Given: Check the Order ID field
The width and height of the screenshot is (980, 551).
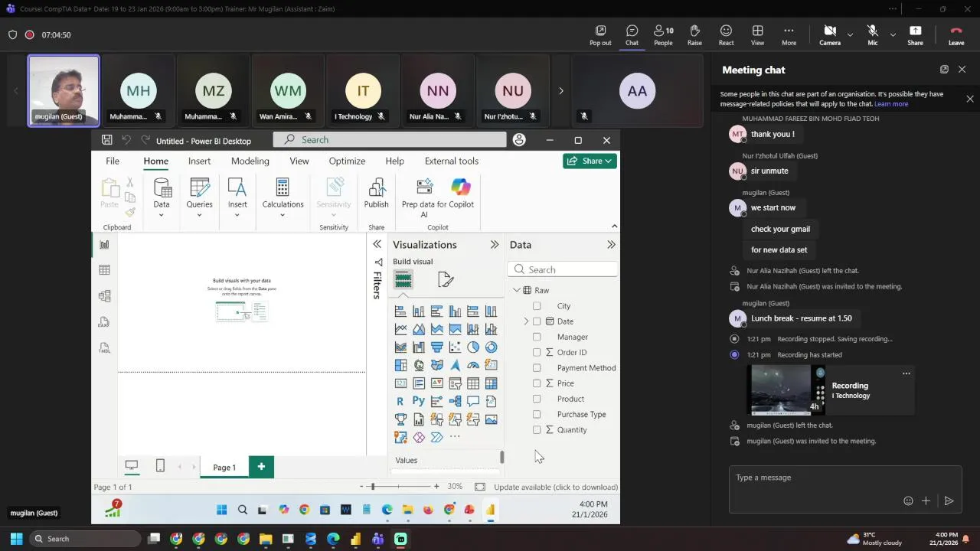Looking at the screenshot, I should click(537, 353).
